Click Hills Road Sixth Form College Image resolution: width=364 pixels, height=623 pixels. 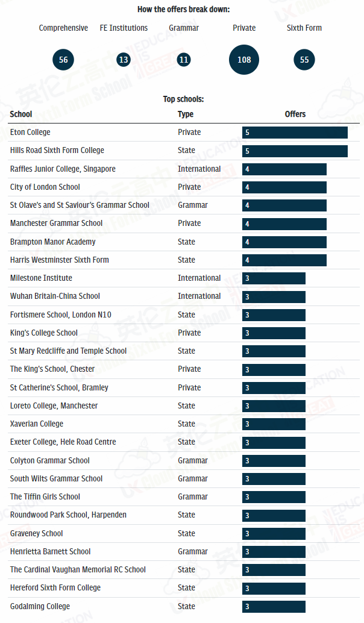pyautogui.click(x=57, y=150)
